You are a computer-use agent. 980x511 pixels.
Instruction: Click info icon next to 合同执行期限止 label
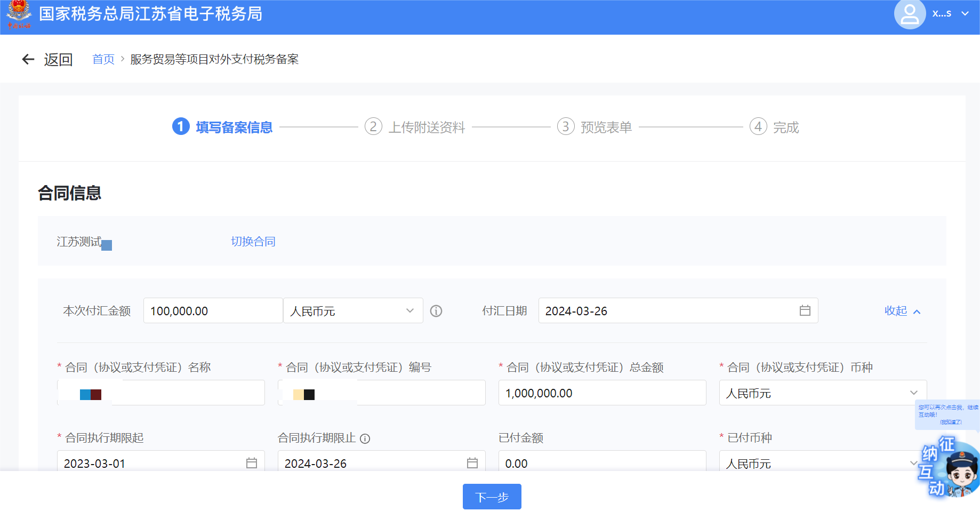point(365,438)
